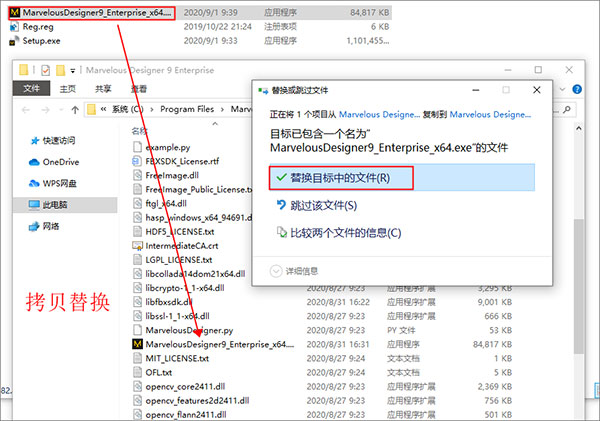
Task: Expand 详细信息 in the replace dialog
Action: pos(294,271)
